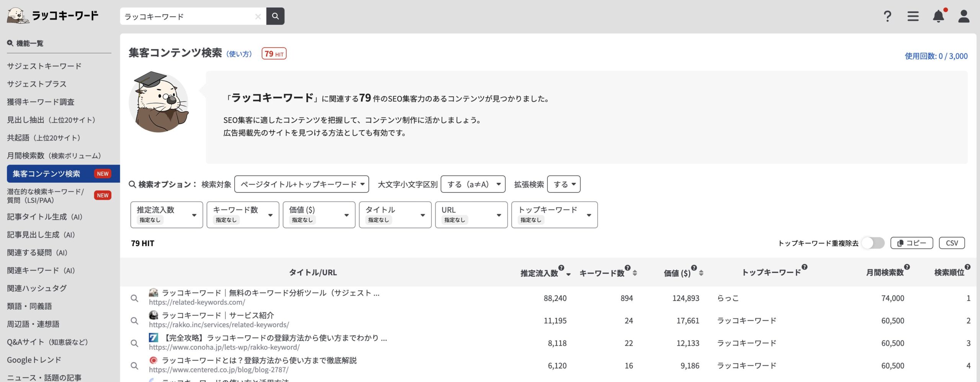Click help icon beside 検索順位 header
The width and height of the screenshot is (980, 382).
pyautogui.click(x=967, y=267)
